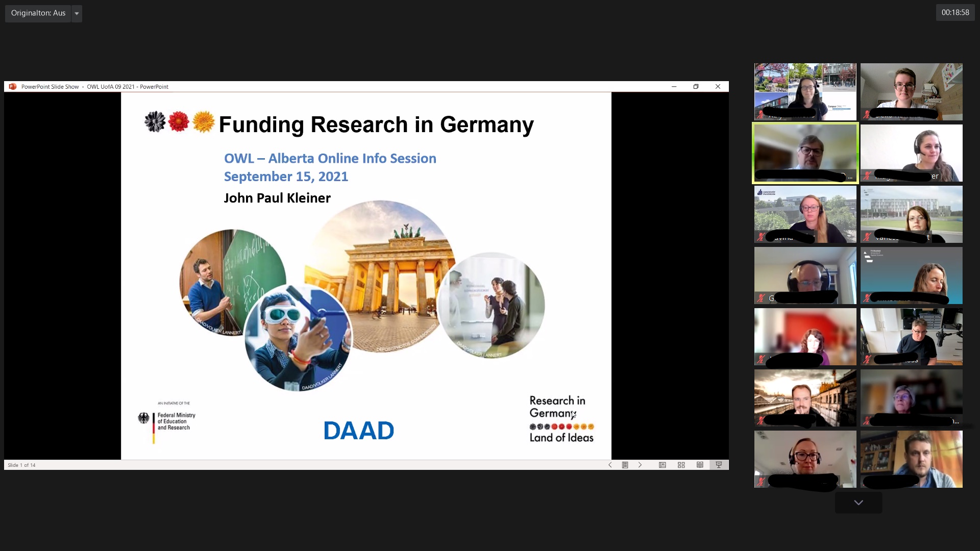Click the Brandenburg Gate circular photo

click(380, 275)
